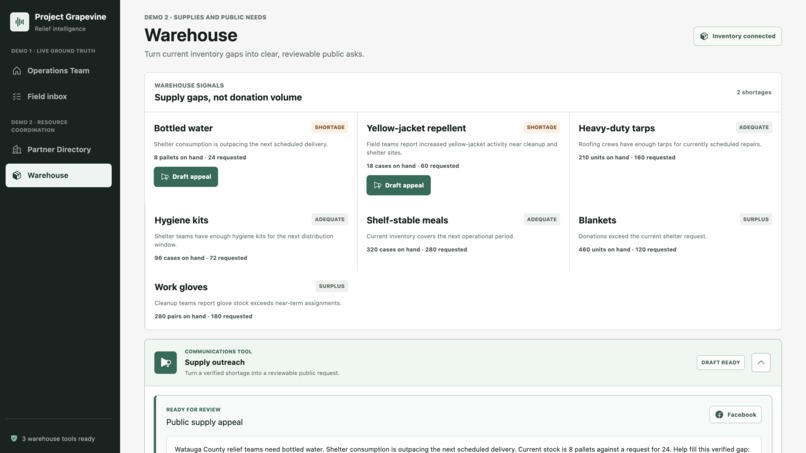Click the 'Supply gaps, not donation volume' heading

228,97
